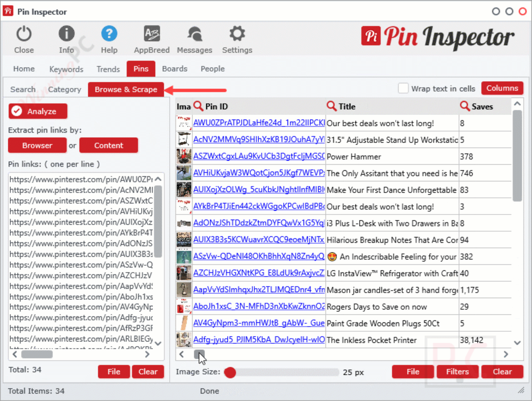The height and width of the screenshot is (401, 532).
Task: Open the Settings gear icon
Action: (237, 34)
